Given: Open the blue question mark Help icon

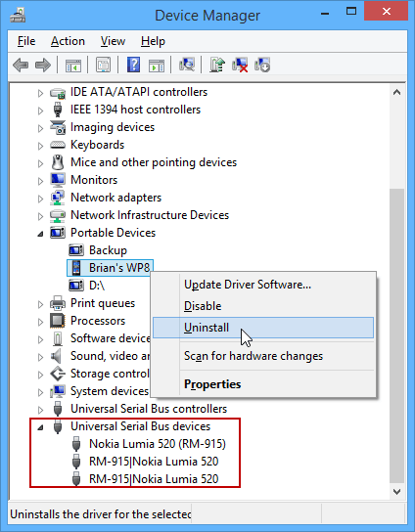Looking at the screenshot, I should click(133, 65).
